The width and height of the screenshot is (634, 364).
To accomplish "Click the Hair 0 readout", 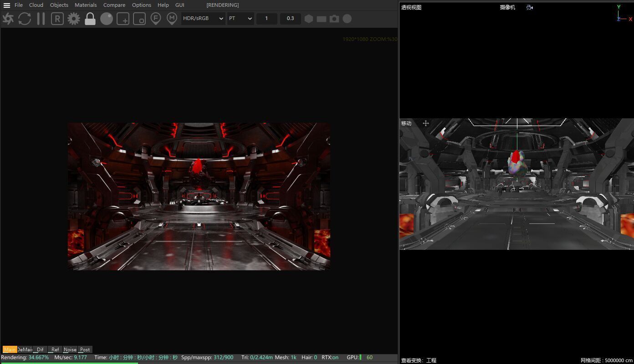I will click(309, 357).
